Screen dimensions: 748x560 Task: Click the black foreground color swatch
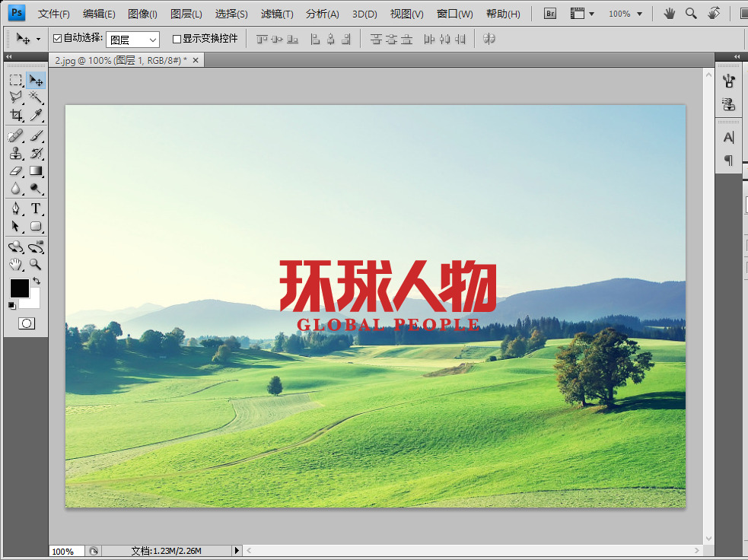19,288
